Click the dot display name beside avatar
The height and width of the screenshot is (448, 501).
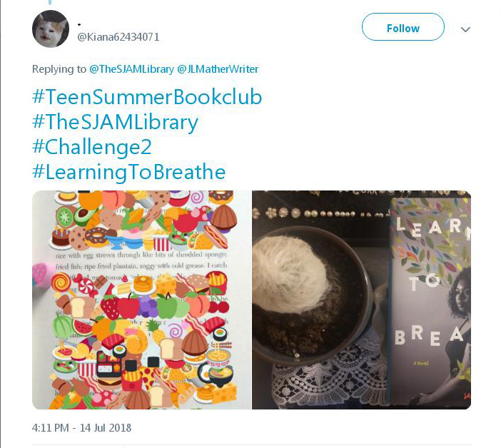tap(79, 24)
